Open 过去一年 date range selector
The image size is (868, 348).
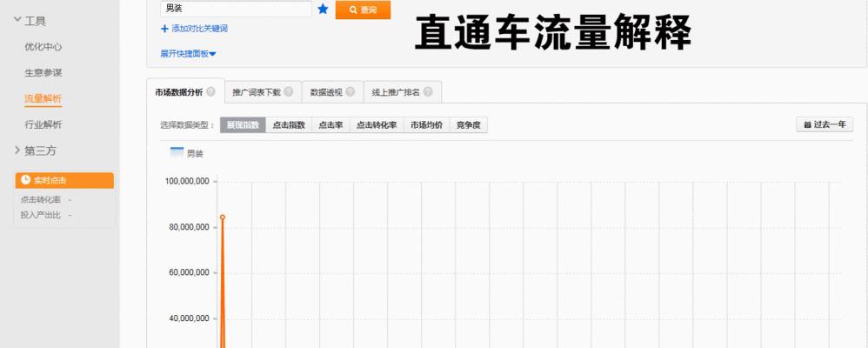pos(825,124)
